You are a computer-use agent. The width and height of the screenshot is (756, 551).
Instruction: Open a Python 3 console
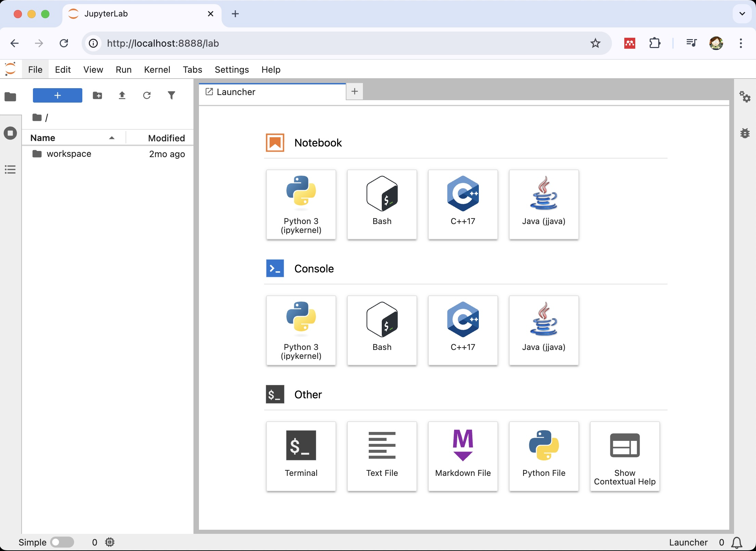coord(301,330)
